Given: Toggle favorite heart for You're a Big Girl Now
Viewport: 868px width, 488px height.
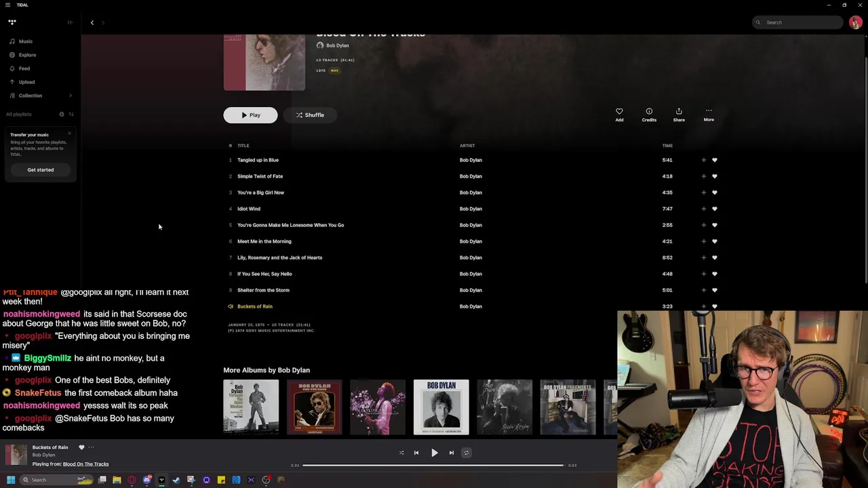Looking at the screenshot, I should (x=715, y=192).
